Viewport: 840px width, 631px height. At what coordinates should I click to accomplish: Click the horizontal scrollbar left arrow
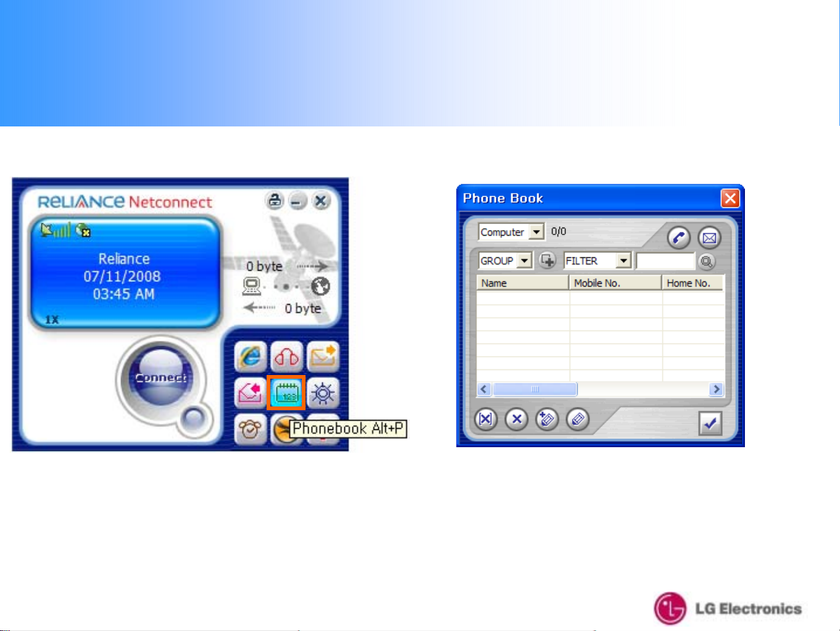pyautogui.click(x=484, y=389)
